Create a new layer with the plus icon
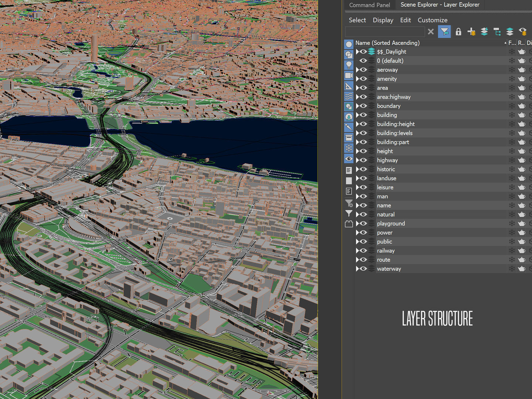The image size is (532, 399). tap(471, 32)
